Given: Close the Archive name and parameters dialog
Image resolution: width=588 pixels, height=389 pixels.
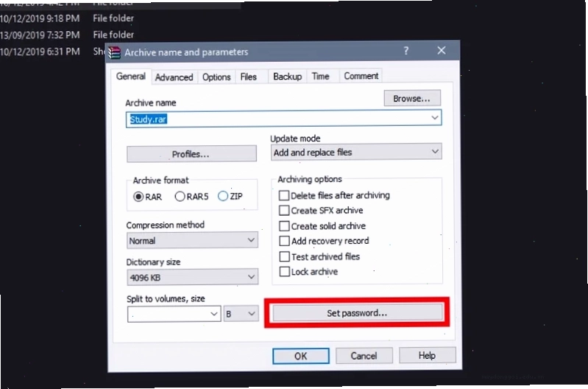Looking at the screenshot, I should (x=442, y=50).
